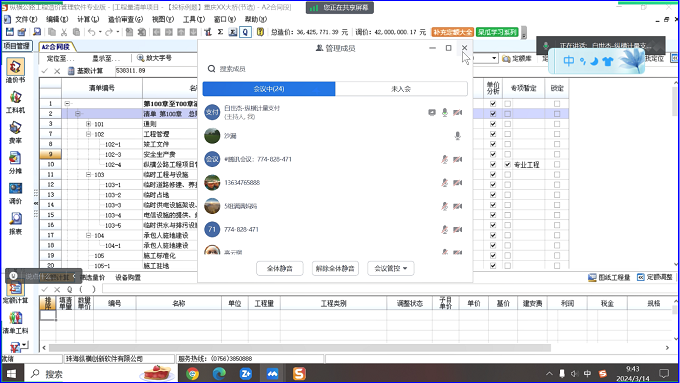
Task: Open the notification center icon
Action: pos(664,374)
